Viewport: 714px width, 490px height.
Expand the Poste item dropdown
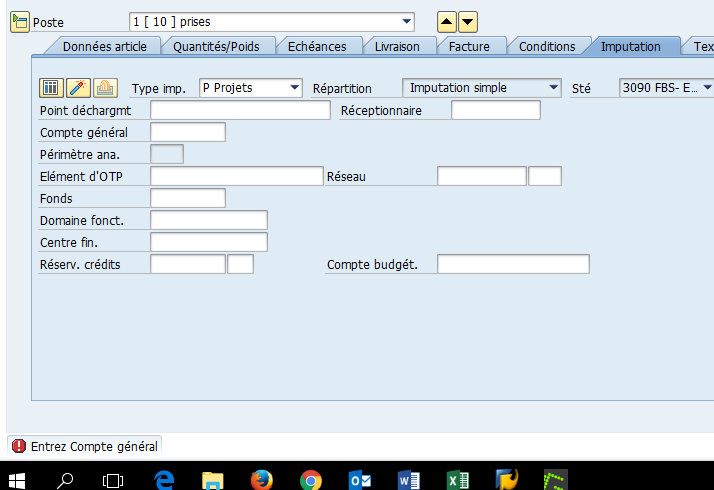pyautogui.click(x=407, y=21)
